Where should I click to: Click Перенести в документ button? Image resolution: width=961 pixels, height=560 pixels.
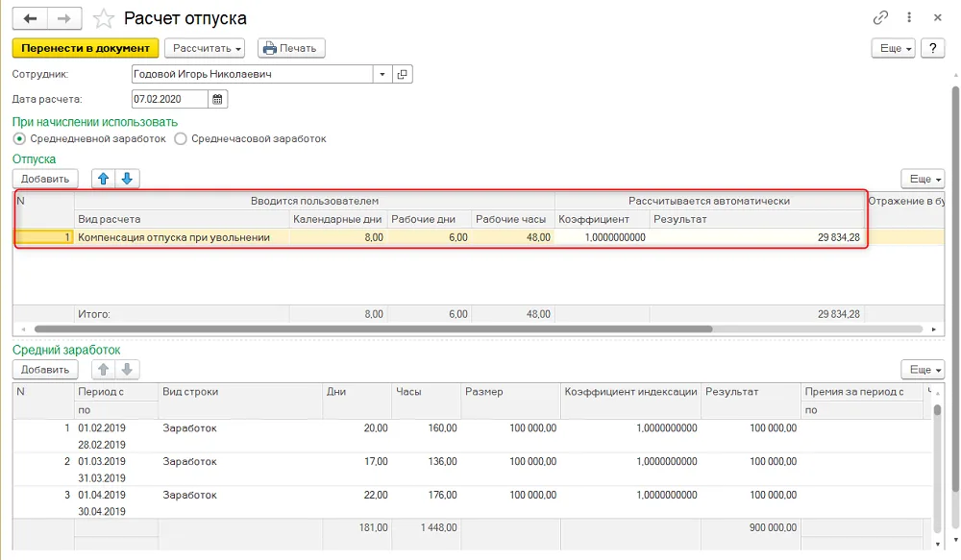click(86, 48)
